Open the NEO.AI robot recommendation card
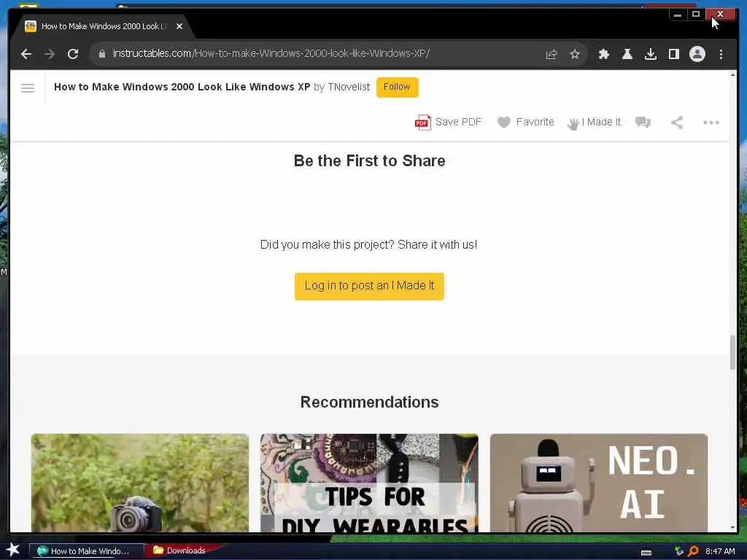The image size is (747, 560). [x=598, y=483]
